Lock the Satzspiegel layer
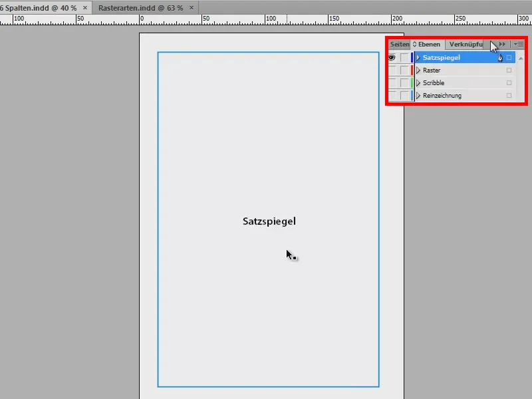532x399 pixels. point(404,57)
